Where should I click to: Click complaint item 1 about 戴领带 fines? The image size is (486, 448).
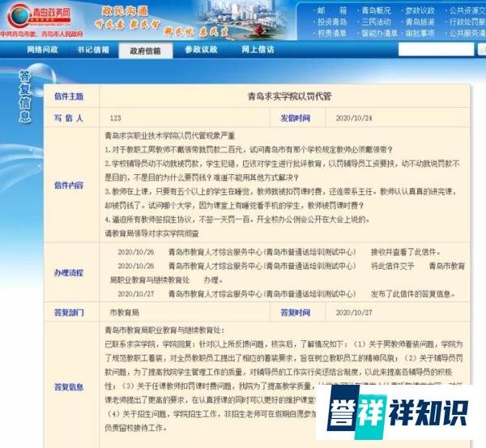(x=249, y=150)
